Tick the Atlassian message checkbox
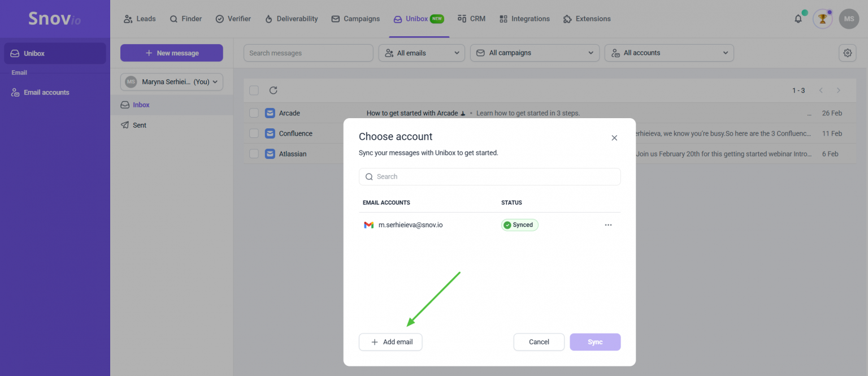This screenshot has height=376, width=868. (254, 154)
